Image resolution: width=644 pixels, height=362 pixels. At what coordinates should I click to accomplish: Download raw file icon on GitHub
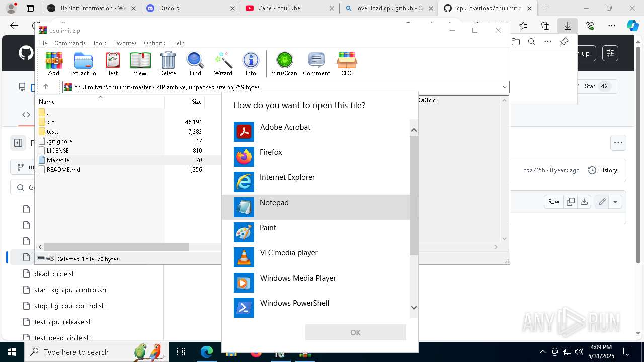tap(584, 202)
